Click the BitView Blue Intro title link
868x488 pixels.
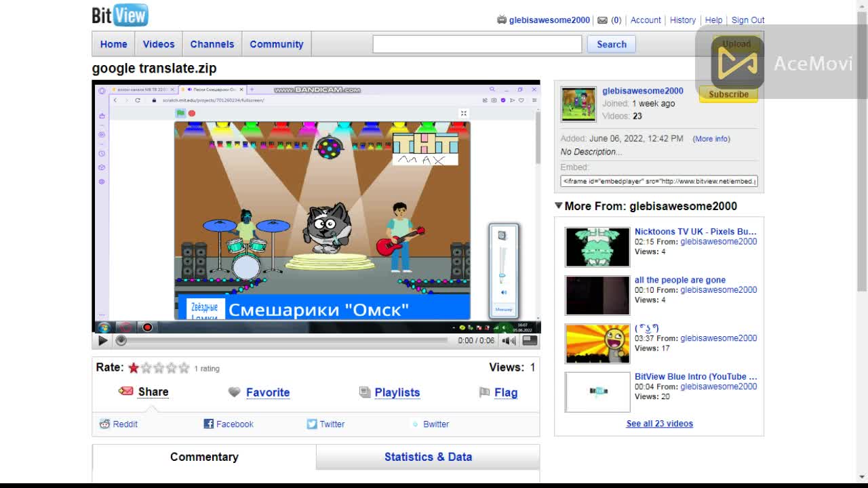(696, 377)
